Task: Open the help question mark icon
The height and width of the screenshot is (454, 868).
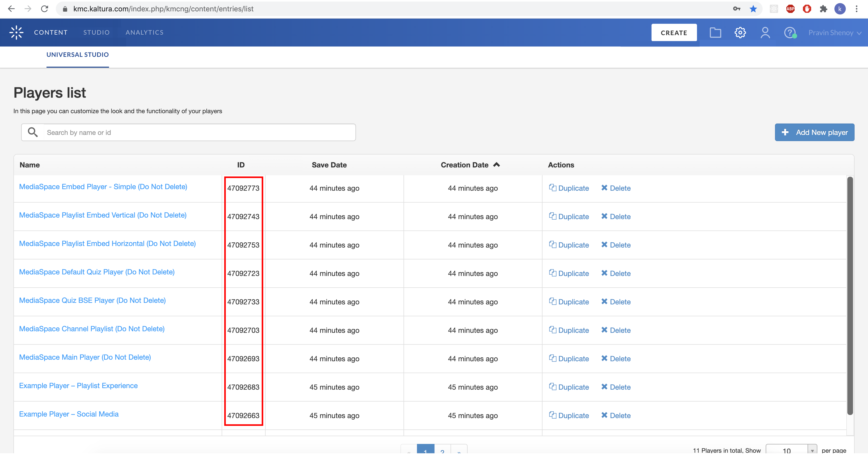Action: (x=790, y=33)
